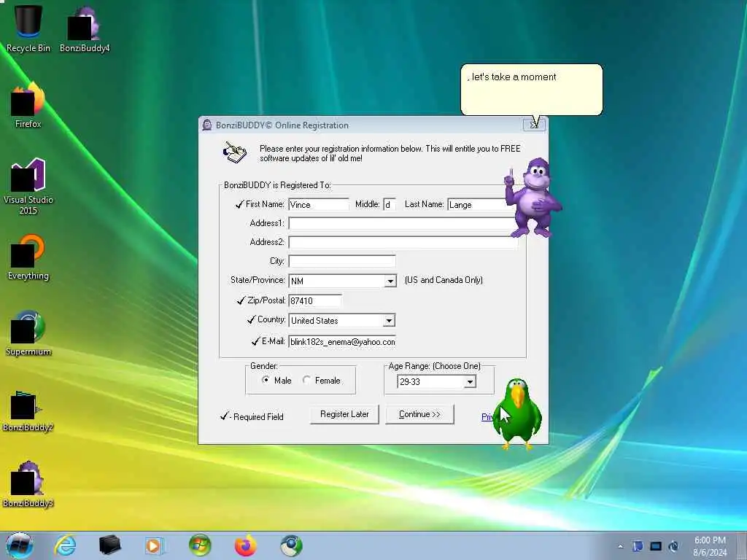Open the BonziBuddy3 desktop icon
Viewport: 747px width, 560px height.
pyautogui.click(x=28, y=484)
